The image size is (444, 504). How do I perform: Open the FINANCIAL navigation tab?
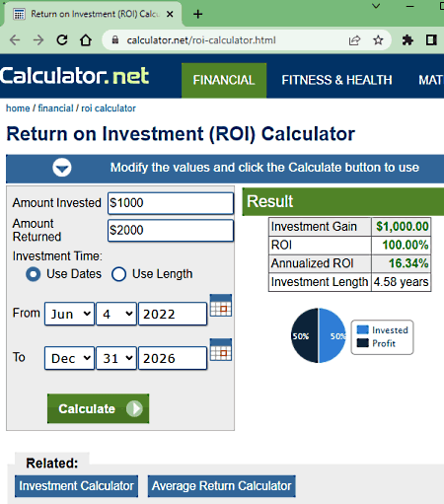[x=224, y=80]
